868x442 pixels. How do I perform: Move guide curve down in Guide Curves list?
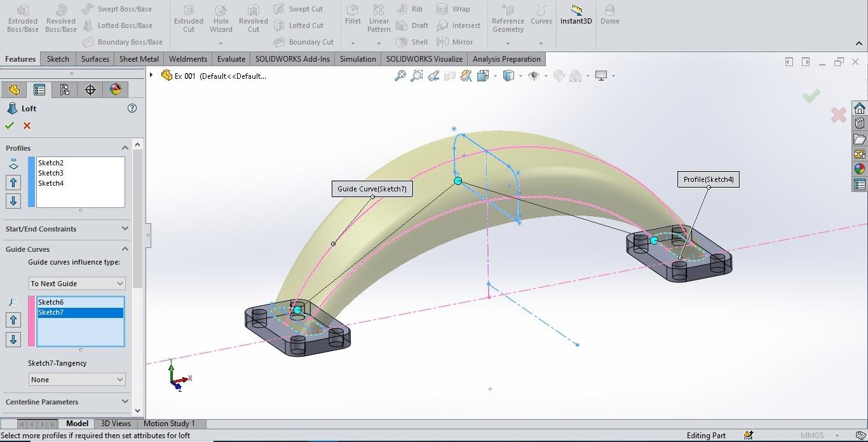click(x=13, y=339)
